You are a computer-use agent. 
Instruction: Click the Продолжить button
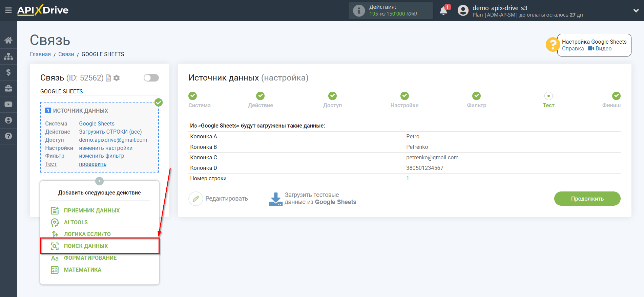coord(587,199)
